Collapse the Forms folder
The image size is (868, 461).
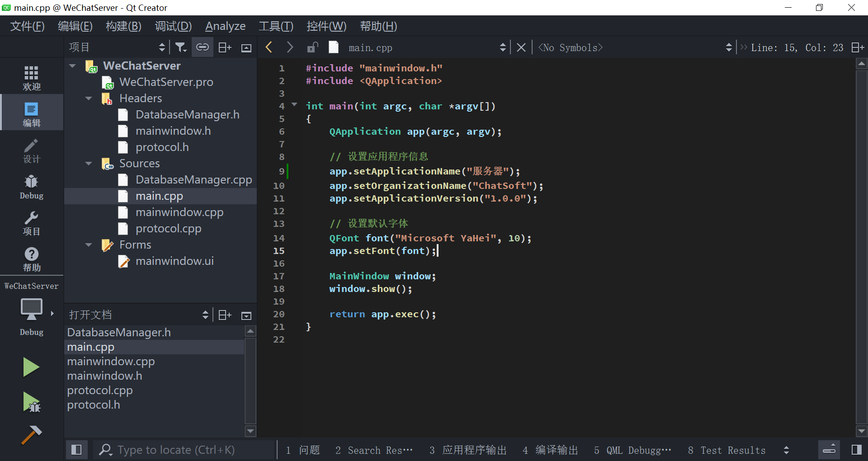tap(89, 245)
